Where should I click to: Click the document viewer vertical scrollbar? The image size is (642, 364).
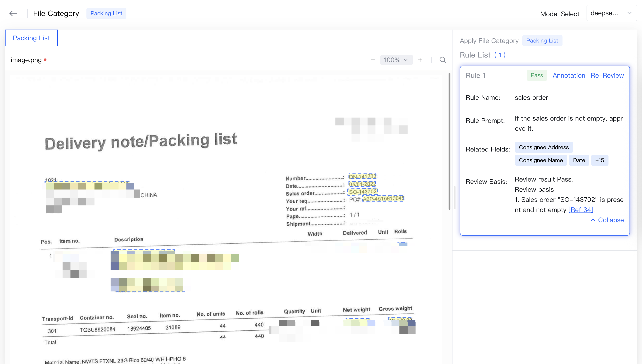click(x=449, y=141)
